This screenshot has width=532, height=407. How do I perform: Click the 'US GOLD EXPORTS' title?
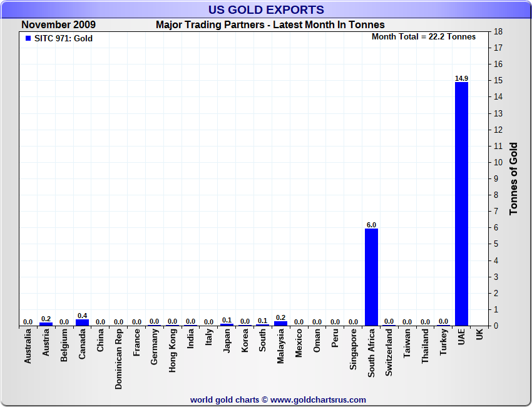click(x=266, y=10)
